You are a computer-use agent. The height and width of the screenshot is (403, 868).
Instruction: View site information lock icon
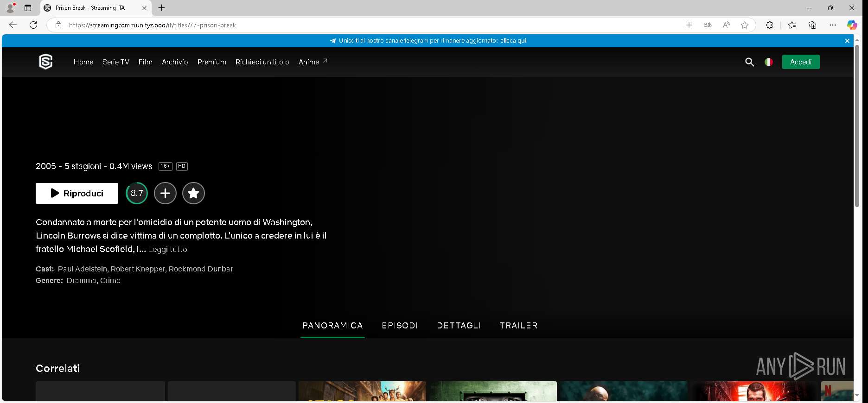[x=58, y=25]
